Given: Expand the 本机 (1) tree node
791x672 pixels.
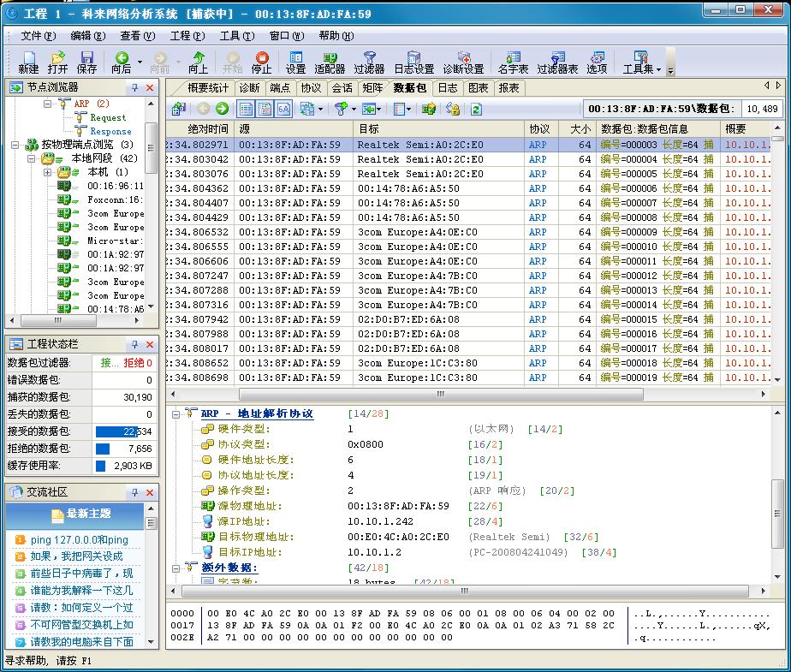Looking at the screenshot, I should 48,172.
